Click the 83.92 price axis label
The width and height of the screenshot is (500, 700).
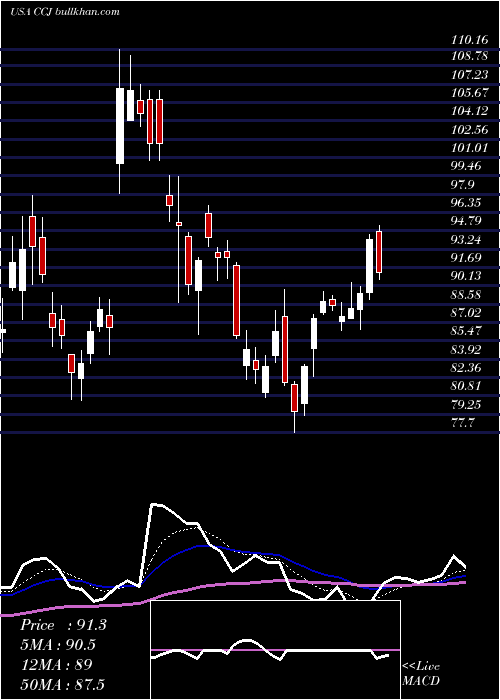tap(466, 350)
